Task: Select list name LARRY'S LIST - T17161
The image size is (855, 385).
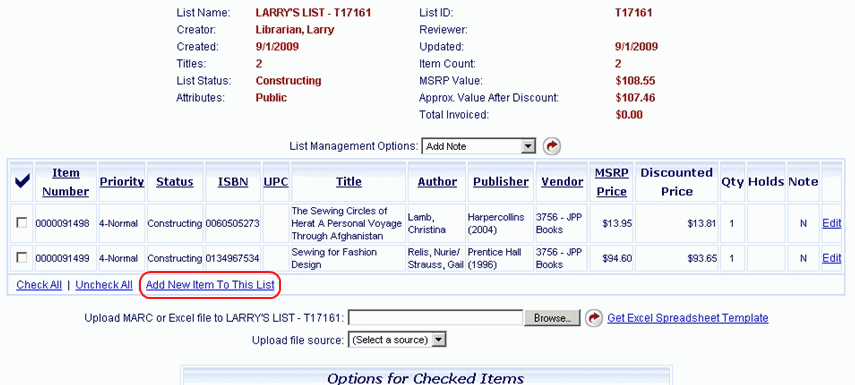Action: 313,13
